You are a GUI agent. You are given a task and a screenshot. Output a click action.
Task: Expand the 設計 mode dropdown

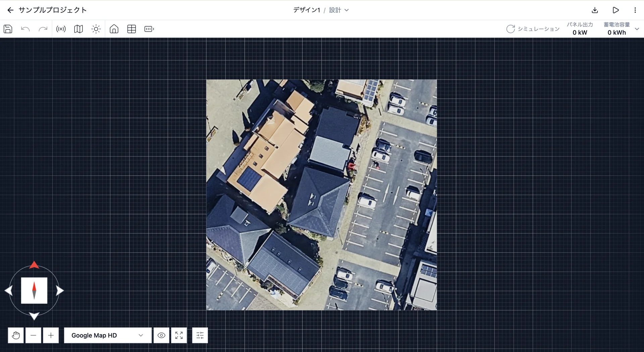(339, 10)
